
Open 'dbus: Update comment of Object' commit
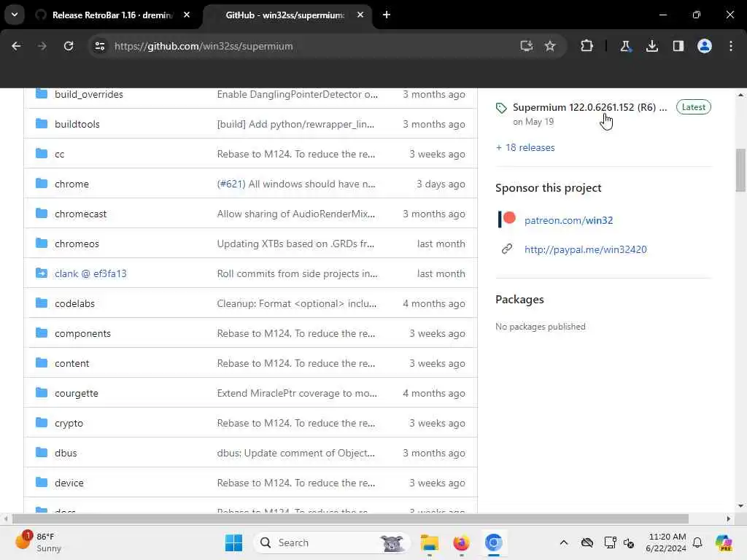296,453
